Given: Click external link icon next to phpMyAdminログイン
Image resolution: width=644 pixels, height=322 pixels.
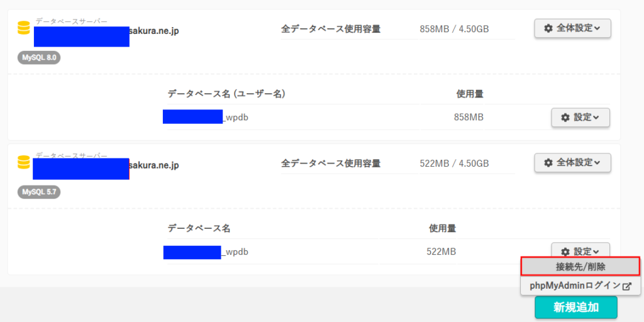Looking at the screenshot, I should tap(627, 286).
